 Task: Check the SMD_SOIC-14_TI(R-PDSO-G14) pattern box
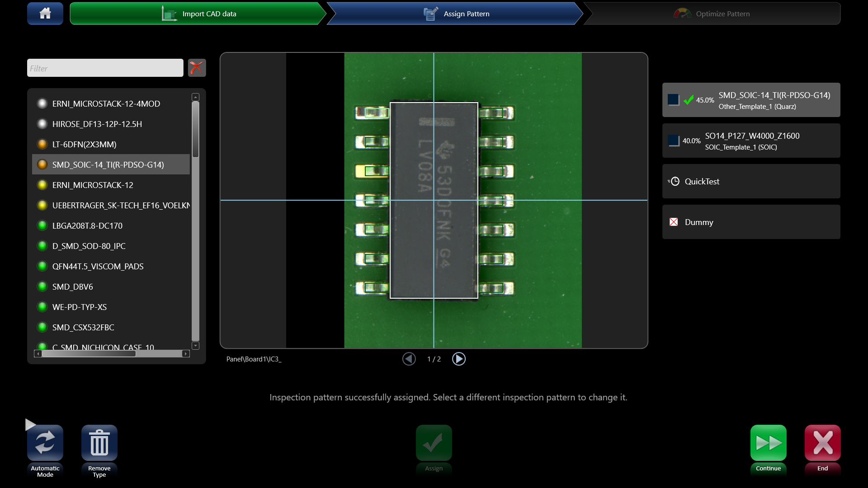[x=673, y=100]
